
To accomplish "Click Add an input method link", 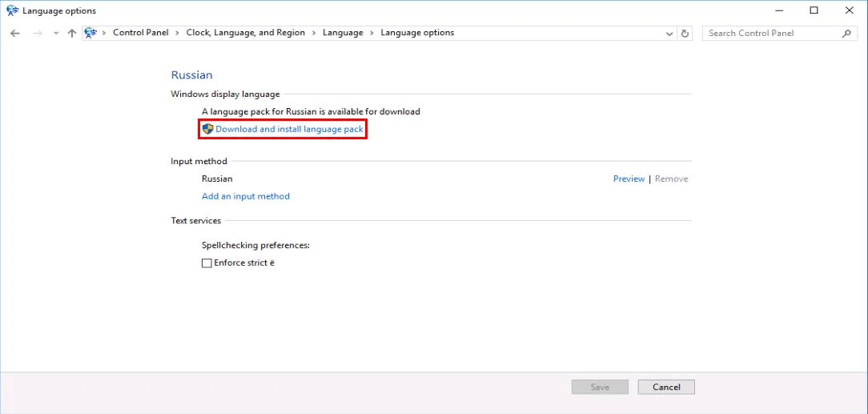I will point(245,196).
